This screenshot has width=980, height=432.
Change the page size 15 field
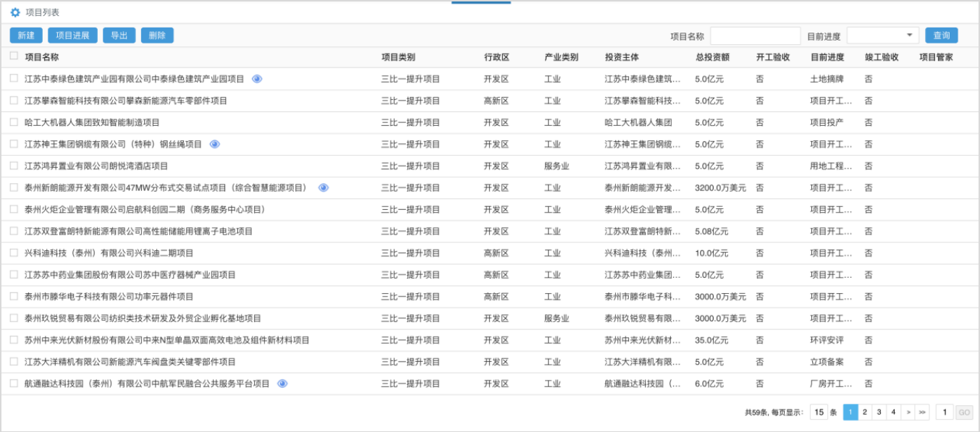pos(819,412)
